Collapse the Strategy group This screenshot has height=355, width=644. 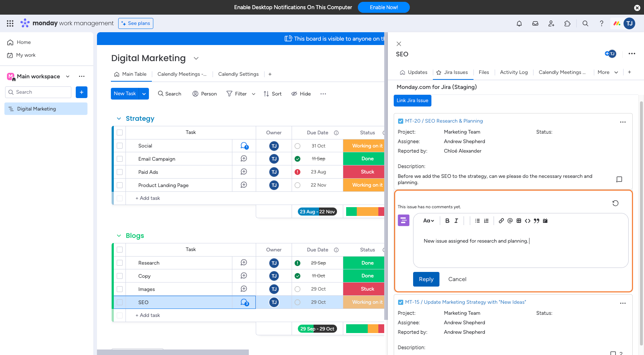click(x=119, y=119)
